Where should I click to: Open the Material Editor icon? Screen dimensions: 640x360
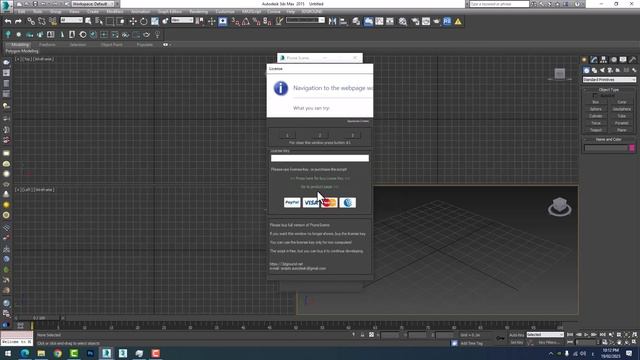(402, 21)
